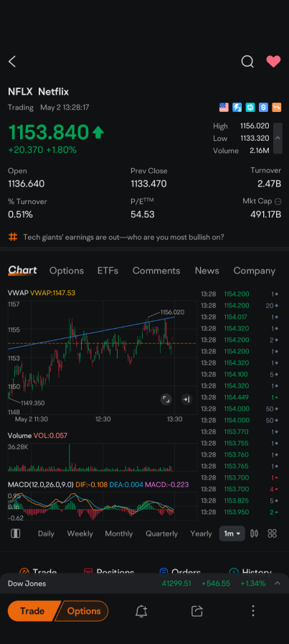Image resolution: width=289 pixels, height=644 pixels.
Task: Click the 1154.017 trade tick row
Action: point(240,317)
